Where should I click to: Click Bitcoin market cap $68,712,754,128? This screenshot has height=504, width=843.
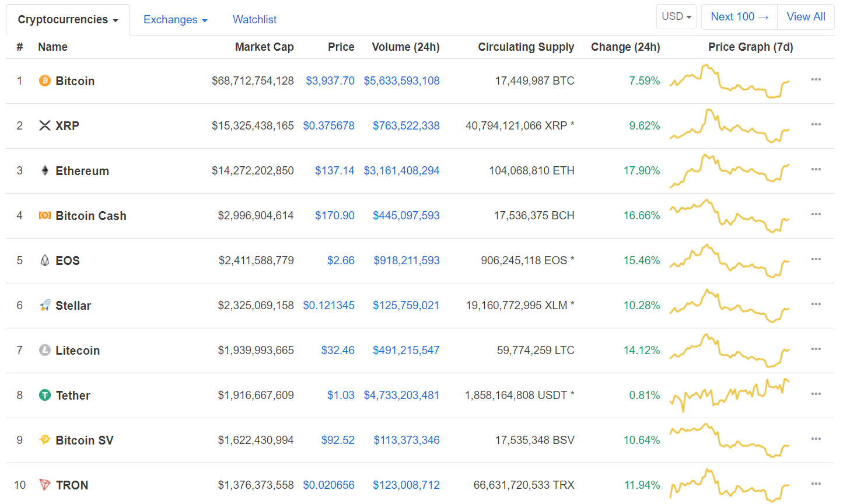pos(253,81)
